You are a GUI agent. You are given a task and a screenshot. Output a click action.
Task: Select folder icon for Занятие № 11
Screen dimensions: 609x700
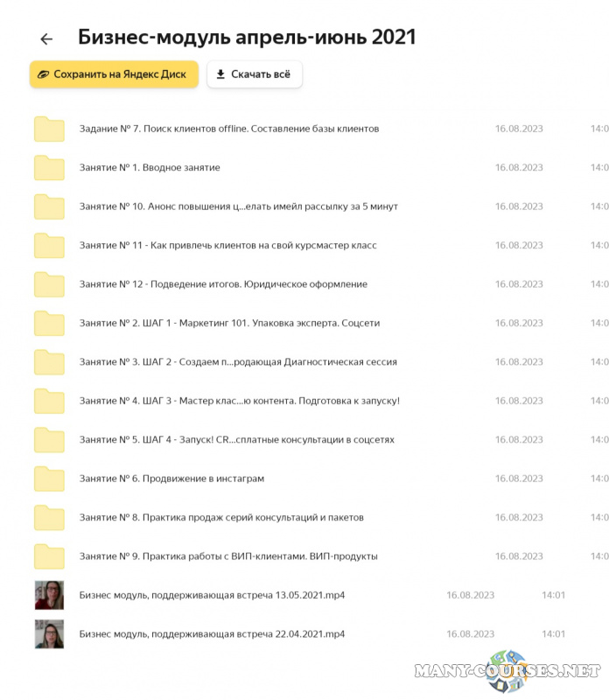coord(49,245)
